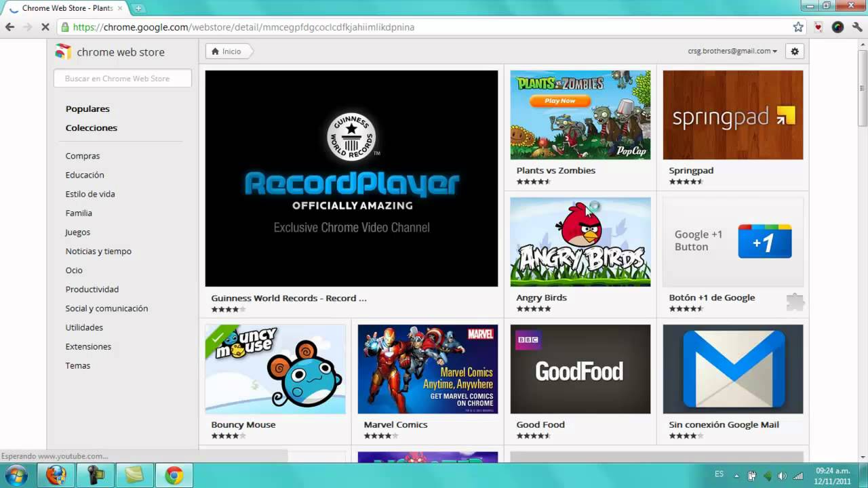Click the Inicio breadcrumb button
The height and width of the screenshot is (488, 868).
(x=229, y=52)
